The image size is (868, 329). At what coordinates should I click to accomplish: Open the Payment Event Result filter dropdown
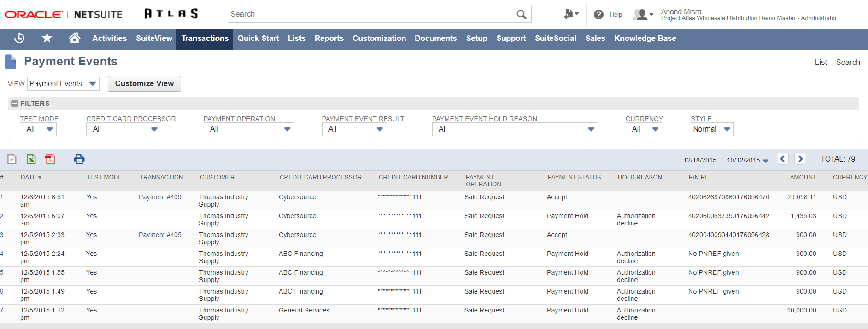354,129
